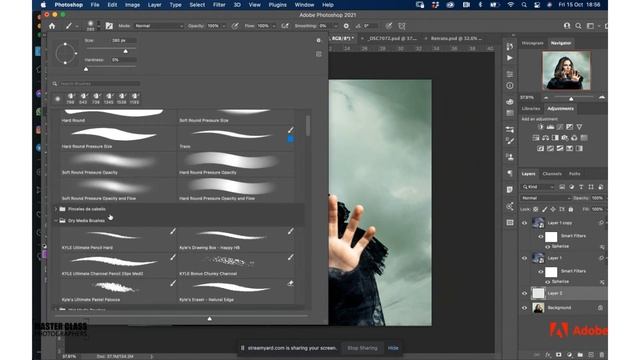Toggle the Brush Settings panel icon
The width and height of the screenshot is (640, 360).
[109, 26]
